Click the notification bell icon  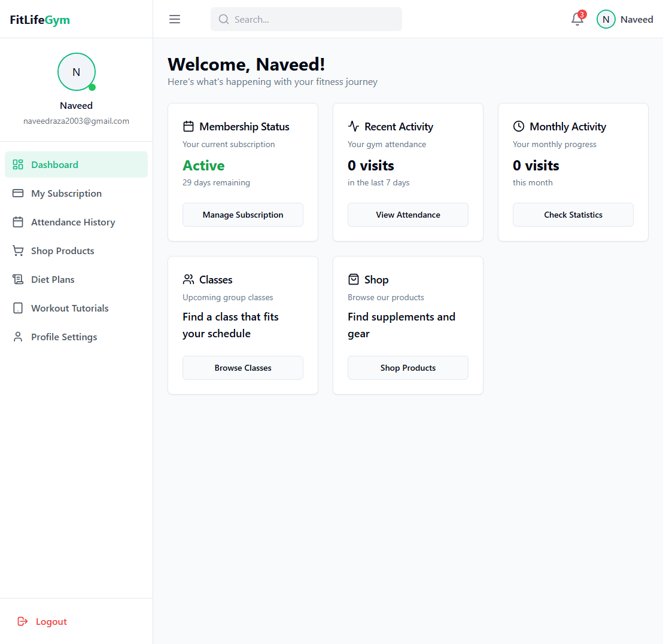tap(577, 19)
